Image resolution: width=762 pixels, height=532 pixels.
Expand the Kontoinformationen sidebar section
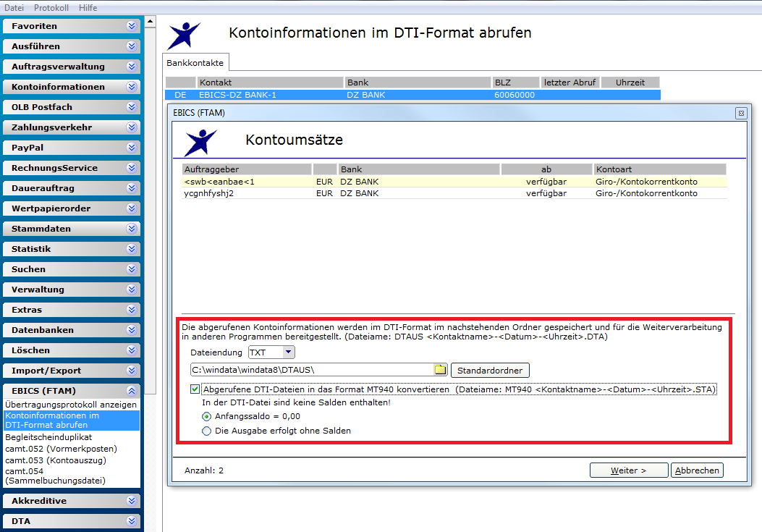tap(72, 87)
